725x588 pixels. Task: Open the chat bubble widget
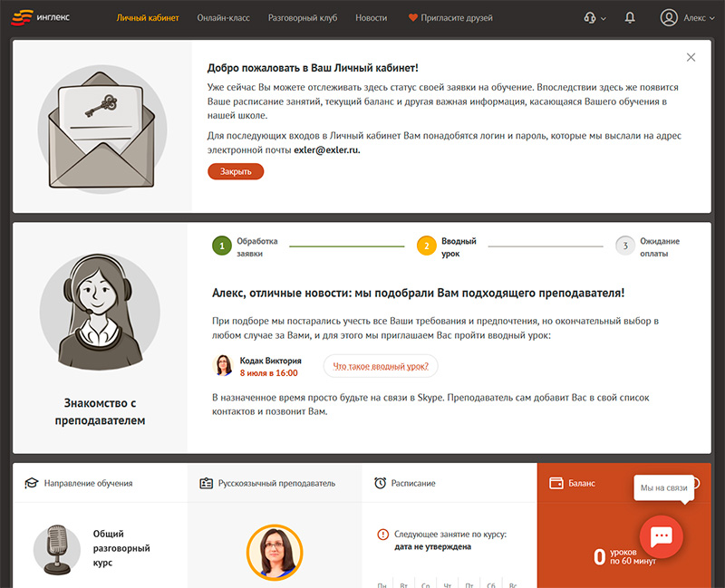click(x=661, y=535)
